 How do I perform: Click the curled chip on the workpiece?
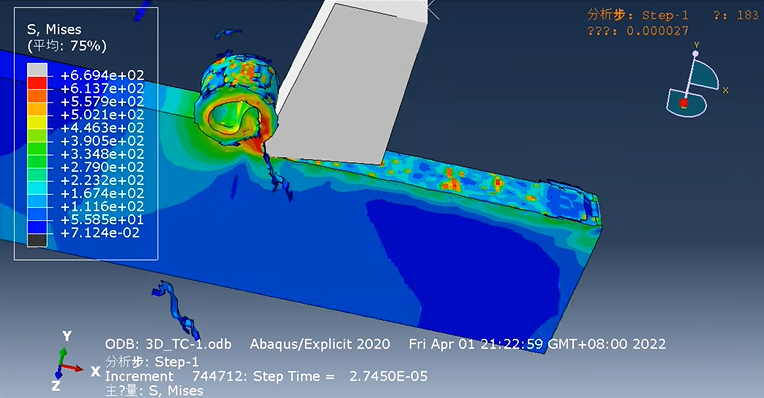(237, 101)
